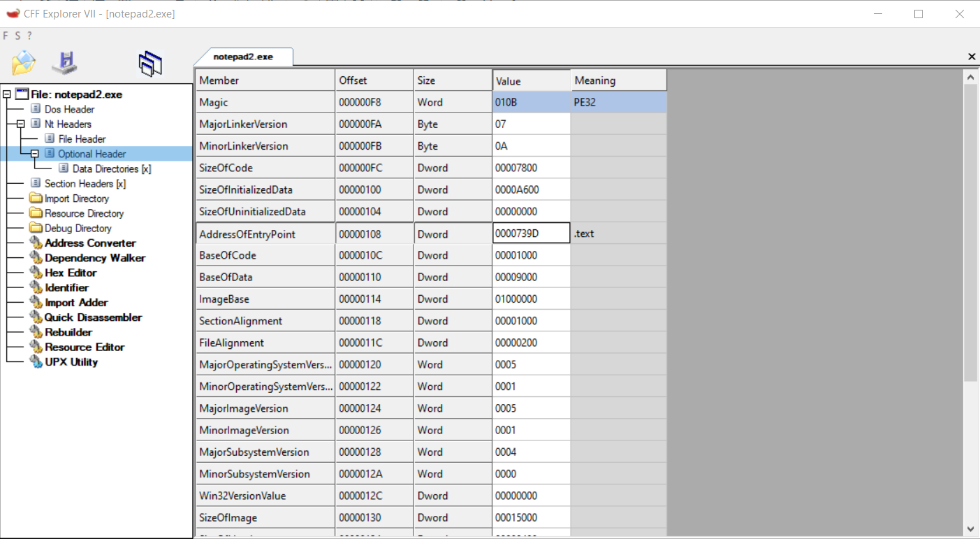The image size is (980, 539).
Task: Open the Import Adder tool icon
Action: [36, 302]
